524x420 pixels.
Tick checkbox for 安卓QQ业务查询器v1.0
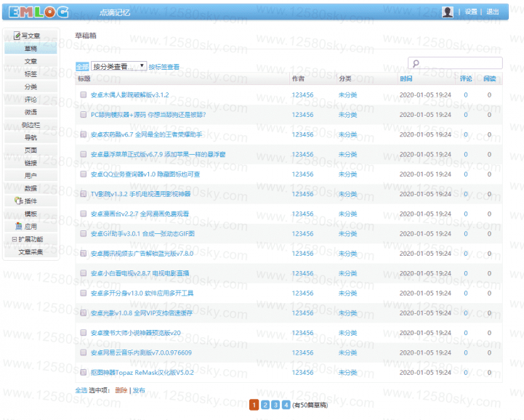pos(83,174)
